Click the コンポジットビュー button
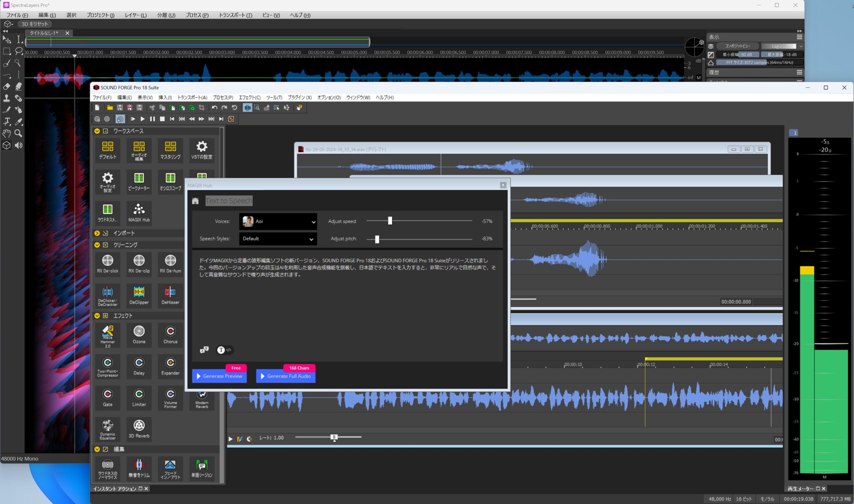 (737, 46)
